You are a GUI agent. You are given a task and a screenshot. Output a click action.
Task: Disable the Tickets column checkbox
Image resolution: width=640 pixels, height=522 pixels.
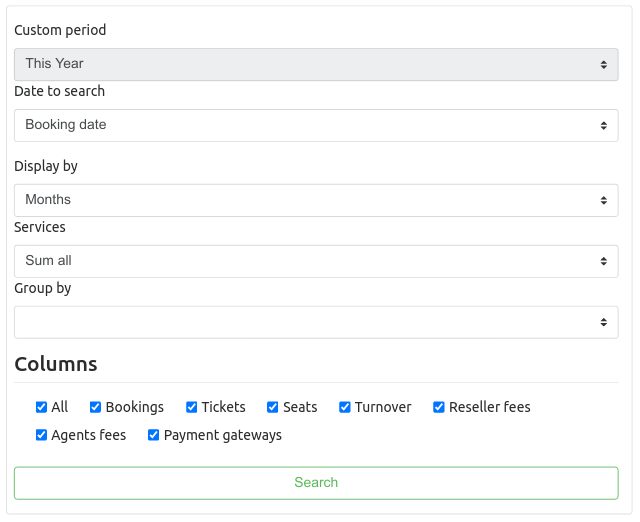[191, 407]
